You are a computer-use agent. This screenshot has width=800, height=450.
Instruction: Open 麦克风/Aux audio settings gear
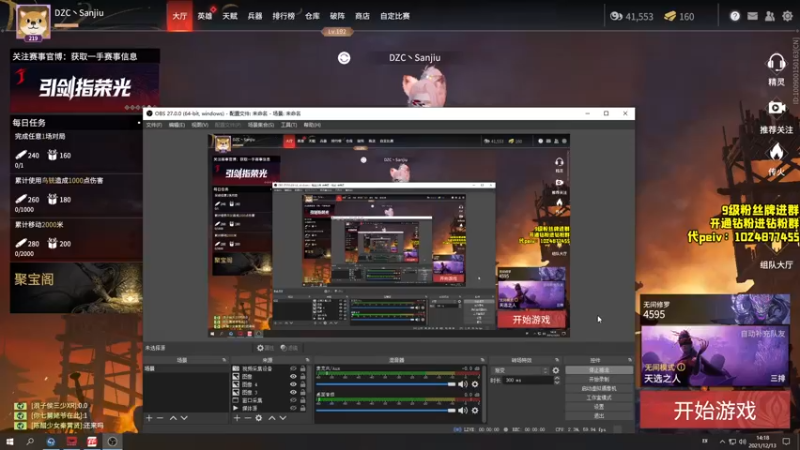pos(475,384)
